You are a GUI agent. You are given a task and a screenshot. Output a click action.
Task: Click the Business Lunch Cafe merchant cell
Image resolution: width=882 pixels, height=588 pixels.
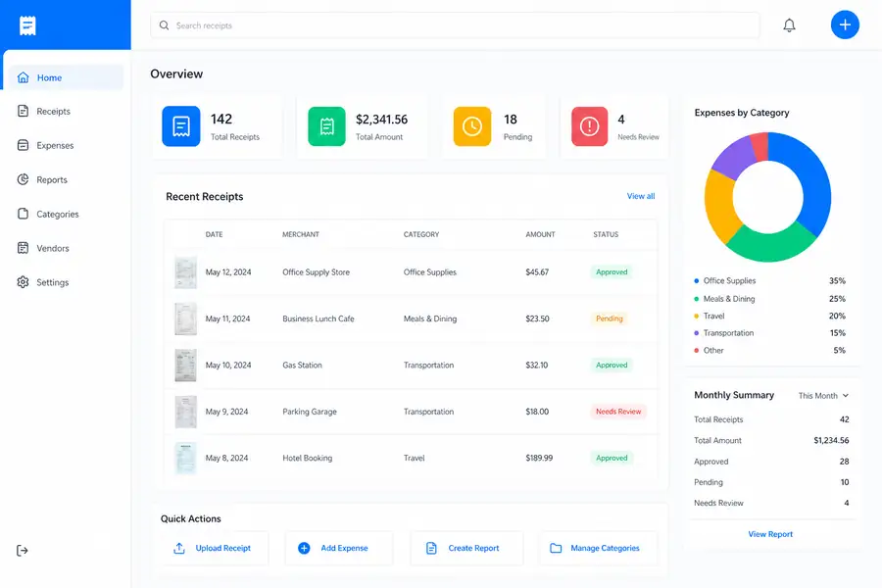(318, 318)
